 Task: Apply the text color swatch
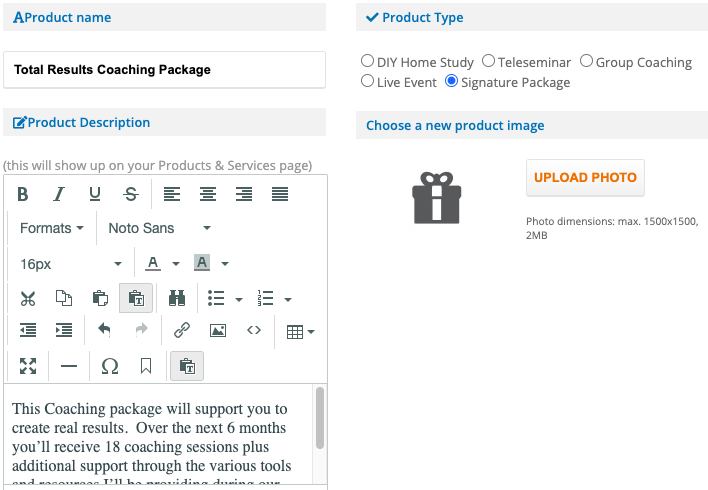coord(153,264)
